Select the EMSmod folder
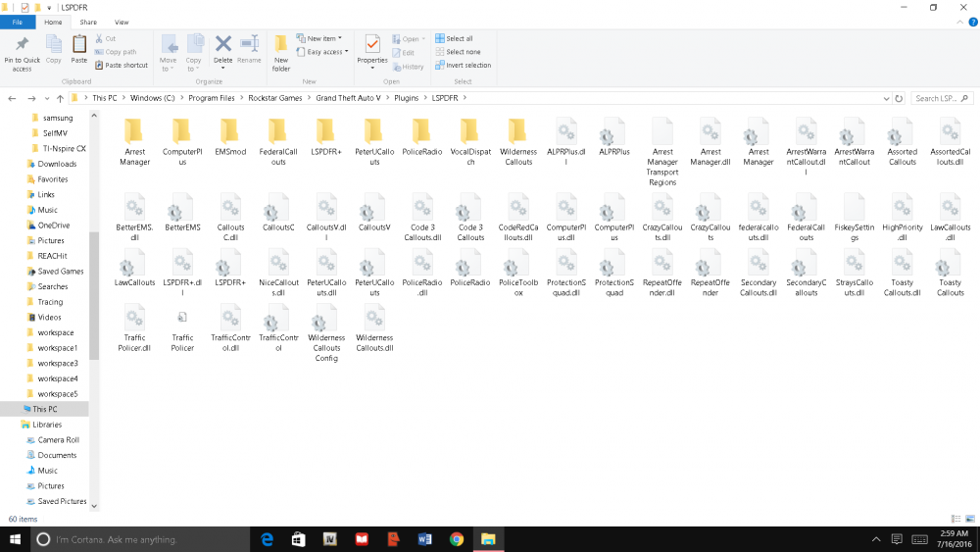This screenshot has width=980, height=552. coord(230,137)
